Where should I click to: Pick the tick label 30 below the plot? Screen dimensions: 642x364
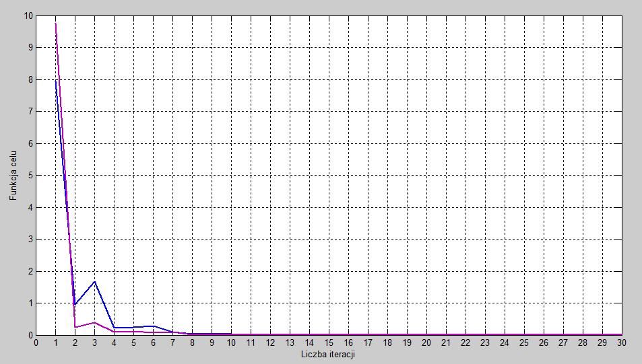tap(622, 343)
